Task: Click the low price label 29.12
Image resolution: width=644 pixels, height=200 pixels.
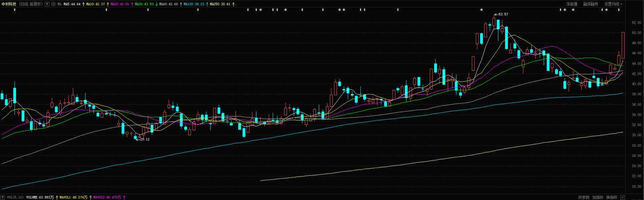Action: pyautogui.click(x=145, y=139)
